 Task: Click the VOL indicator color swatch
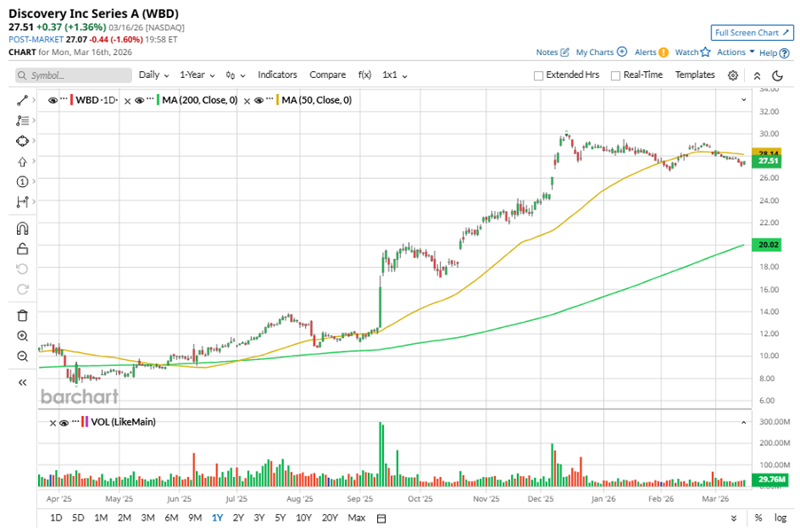pyautogui.click(x=84, y=422)
